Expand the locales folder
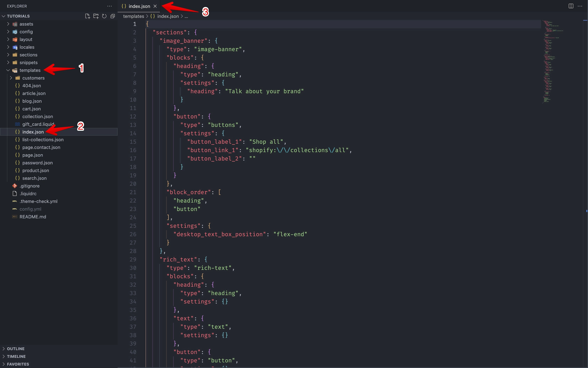 click(x=8, y=47)
